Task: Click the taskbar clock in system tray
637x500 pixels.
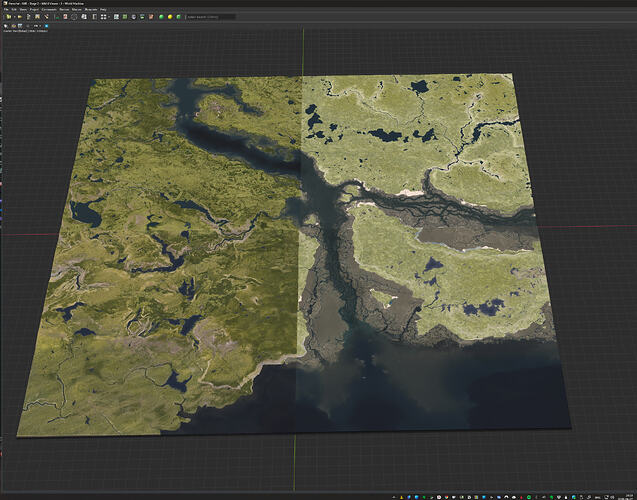Action: coord(629,497)
